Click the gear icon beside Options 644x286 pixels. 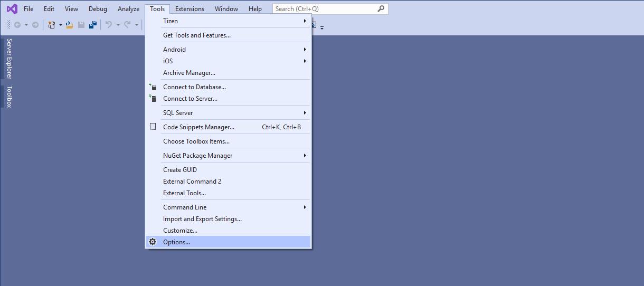(153, 242)
